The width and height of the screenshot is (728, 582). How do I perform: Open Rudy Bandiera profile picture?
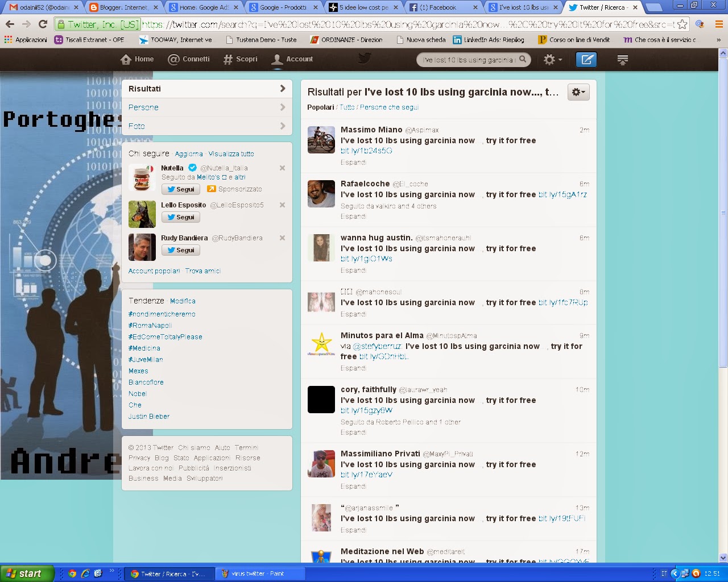point(142,247)
